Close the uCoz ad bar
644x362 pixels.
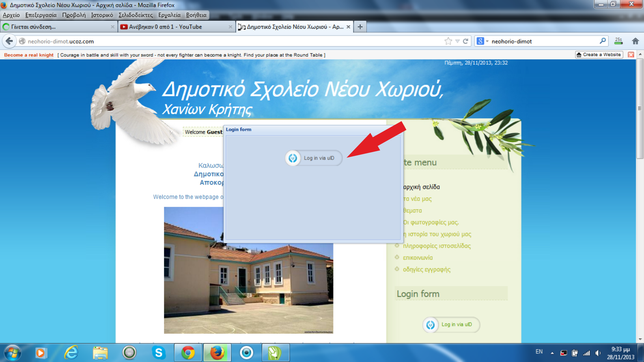[631, 55]
